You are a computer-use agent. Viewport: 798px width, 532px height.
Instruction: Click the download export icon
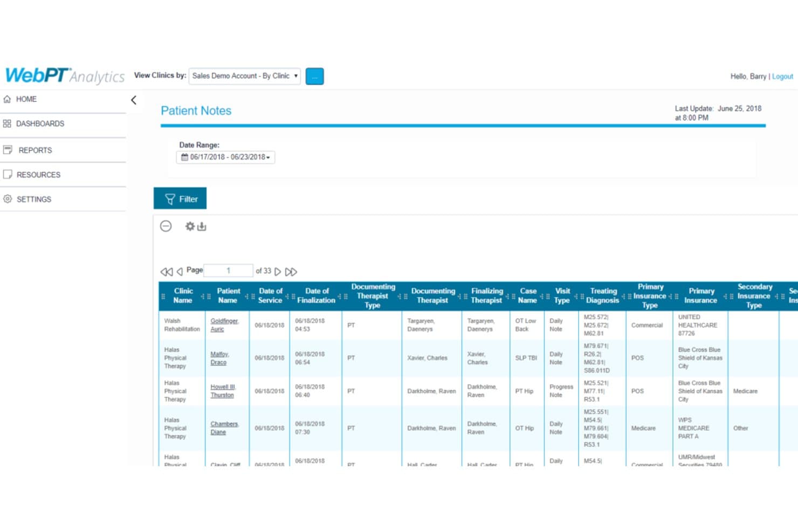pyautogui.click(x=202, y=226)
